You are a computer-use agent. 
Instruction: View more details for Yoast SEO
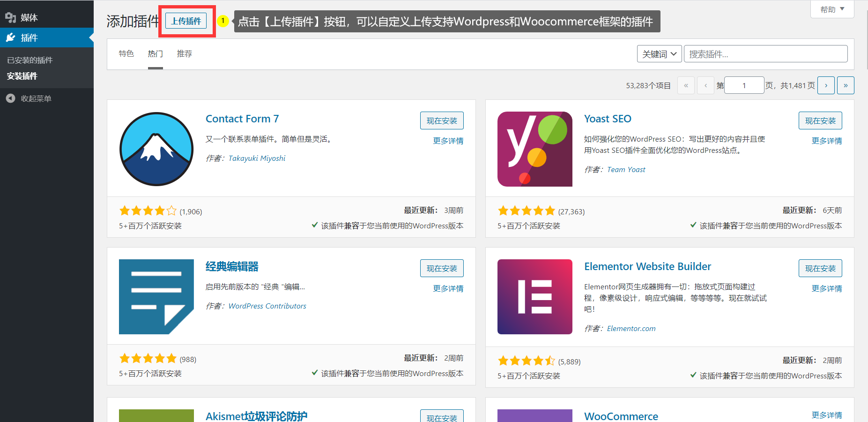click(827, 141)
